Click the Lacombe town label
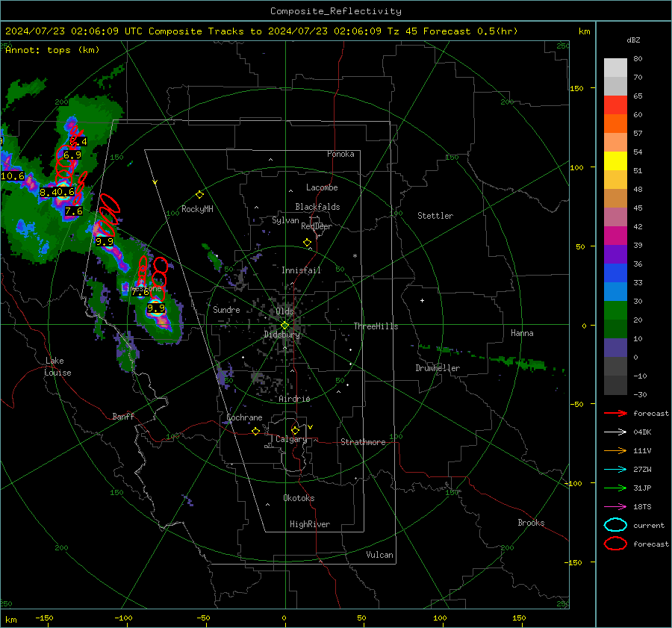 322,187
